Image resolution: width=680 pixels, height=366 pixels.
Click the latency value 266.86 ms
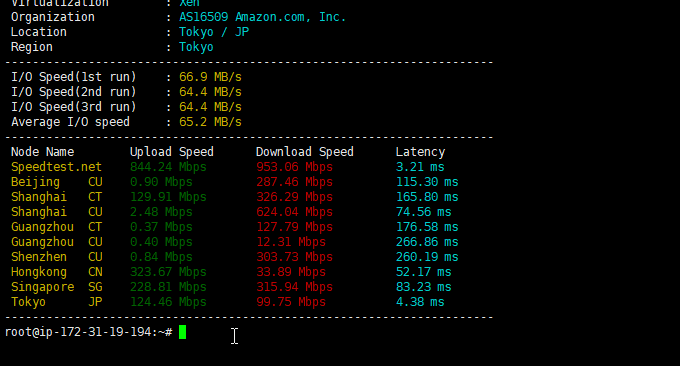coord(427,242)
